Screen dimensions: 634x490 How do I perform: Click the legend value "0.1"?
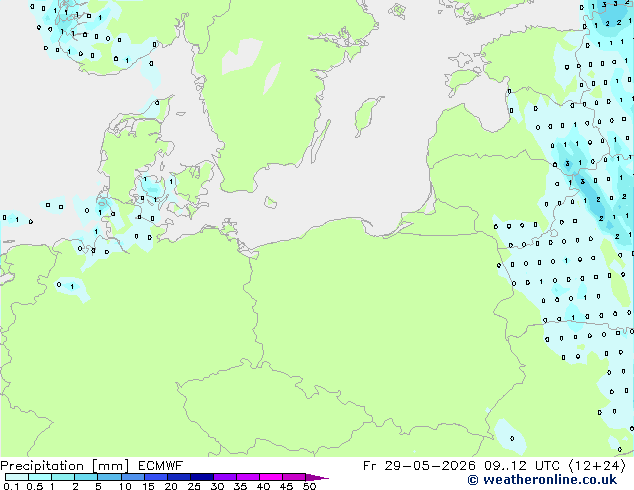(x=11, y=486)
